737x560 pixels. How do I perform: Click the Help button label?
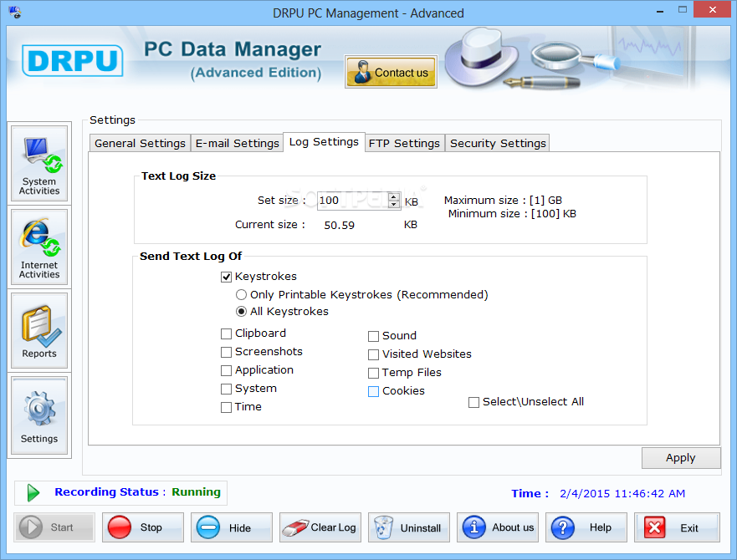click(x=600, y=527)
